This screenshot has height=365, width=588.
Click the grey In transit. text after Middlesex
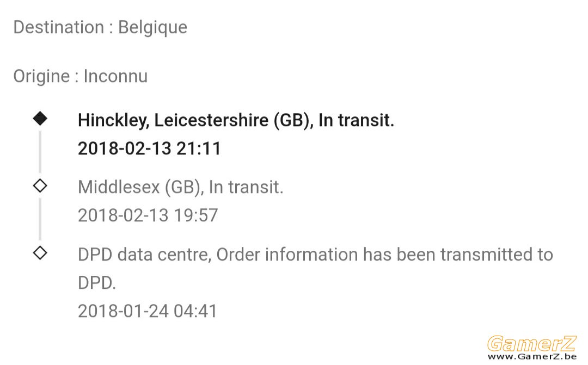(x=246, y=187)
